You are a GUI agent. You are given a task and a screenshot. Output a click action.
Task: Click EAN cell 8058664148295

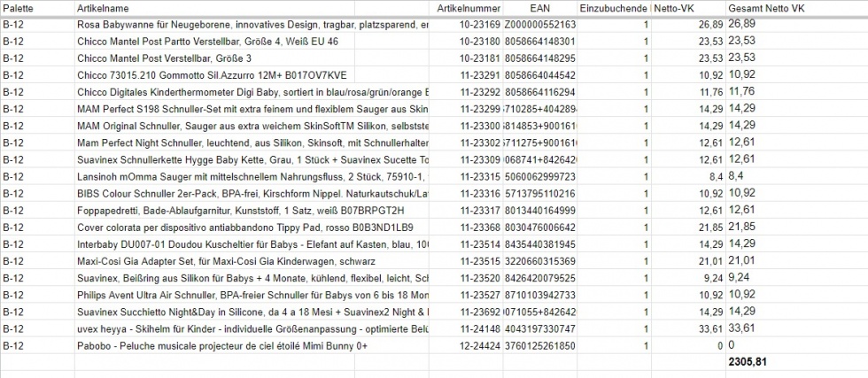click(x=539, y=58)
